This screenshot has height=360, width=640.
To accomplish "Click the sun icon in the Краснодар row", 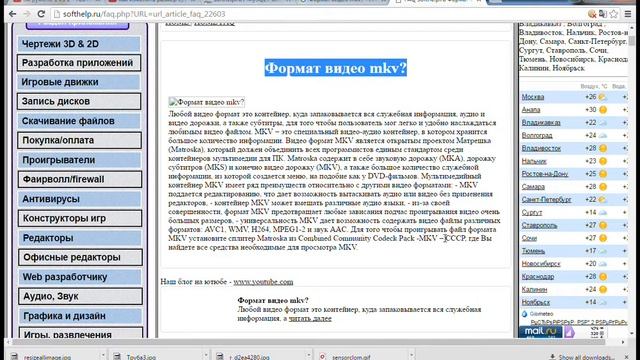I will (x=602, y=277).
